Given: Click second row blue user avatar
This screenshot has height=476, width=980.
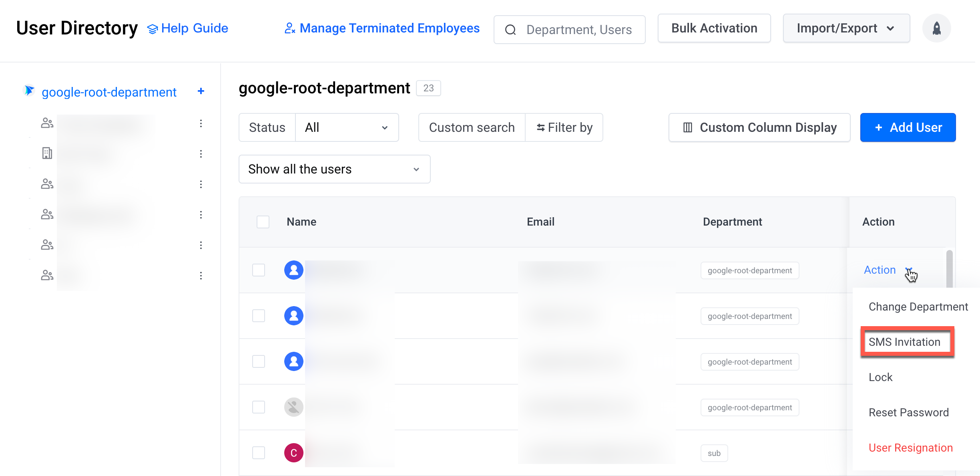Looking at the screenshot, I should tap(294, 316).
